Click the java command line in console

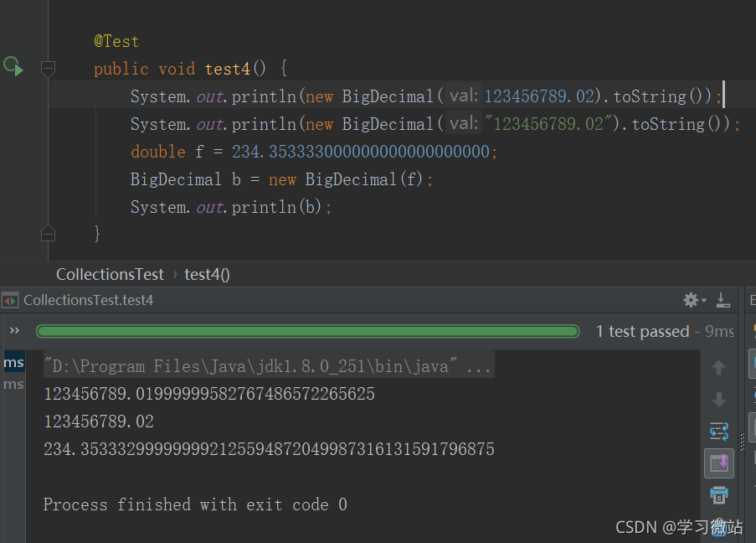(269, 366)
